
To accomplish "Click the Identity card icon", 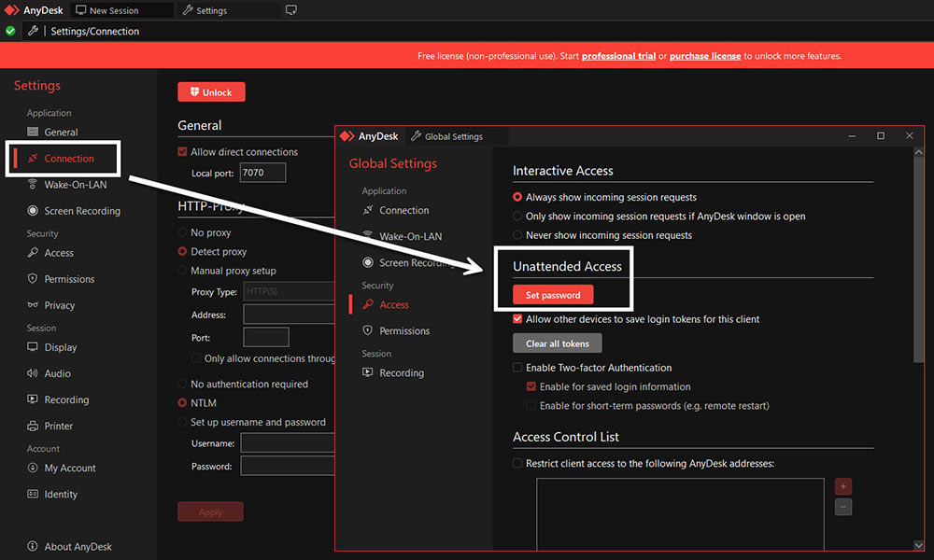I will (33, 494).
